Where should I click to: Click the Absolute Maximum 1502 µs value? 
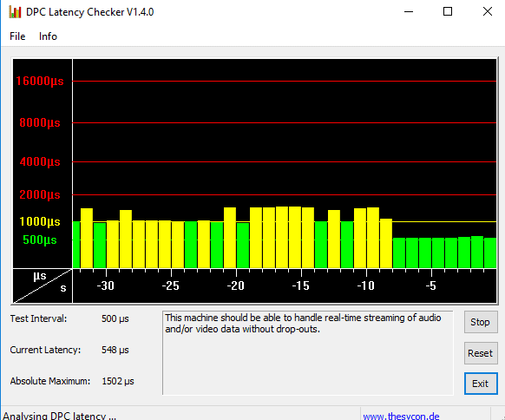pyautogui.click(x=118, y=381)
